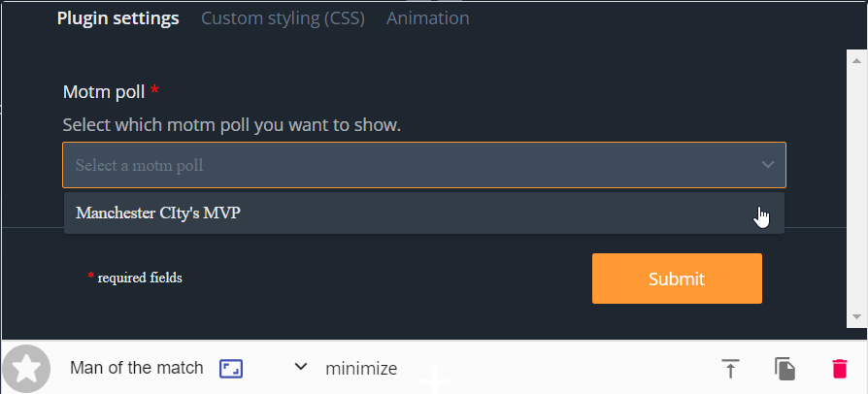The height and width of the screenshot is (394, 868).
Task: Click the Man of the match title
Action: coord(137,368)
